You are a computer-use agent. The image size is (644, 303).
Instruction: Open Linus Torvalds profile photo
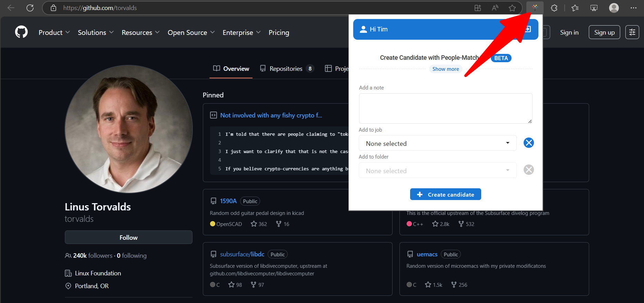click(x=129, y=129)
